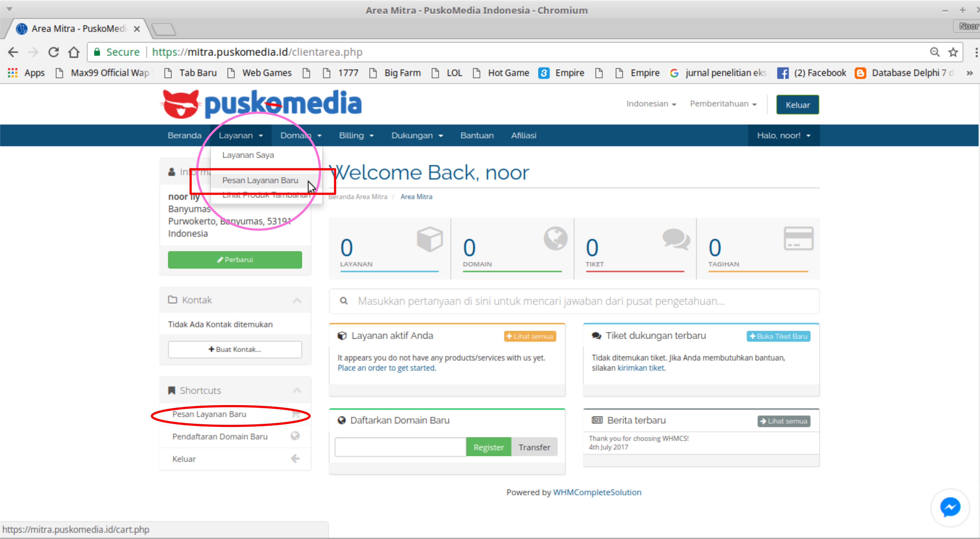The width and height of the screenshot is (980, 539).
Task: Open the Hot Game bookmark
Action: point(501,73)
